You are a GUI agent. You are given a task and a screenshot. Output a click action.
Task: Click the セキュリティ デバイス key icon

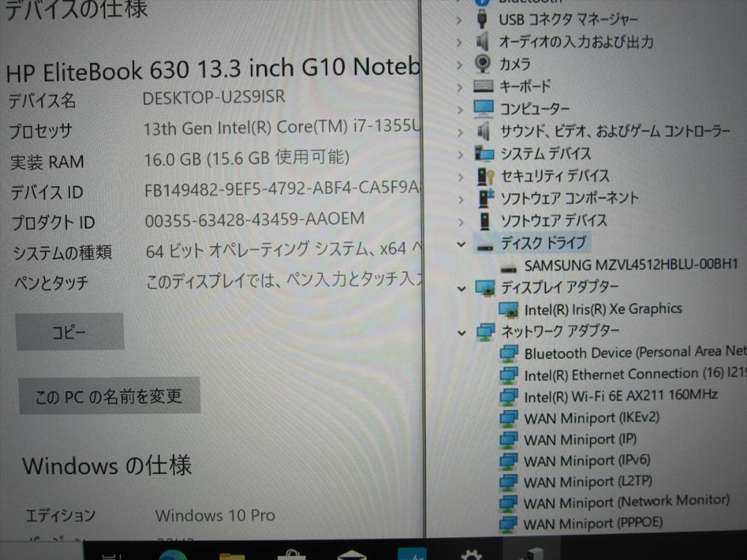pos(486,176)
